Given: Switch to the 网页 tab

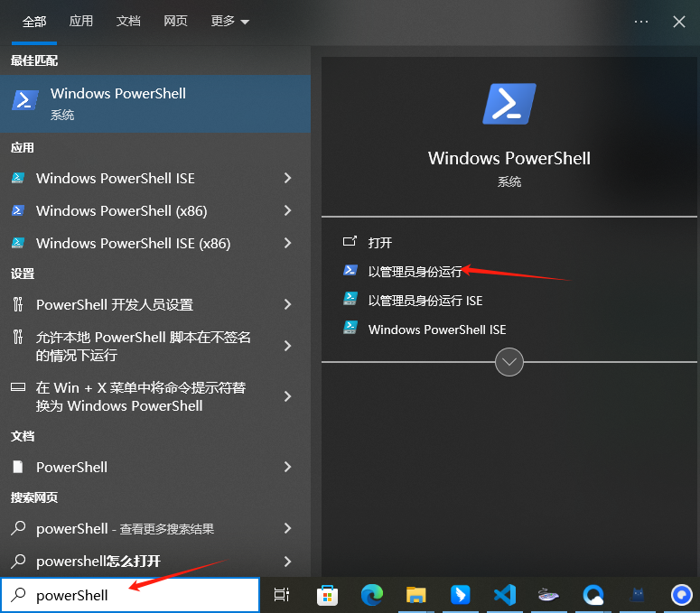Looking at the screenshot, I should (175, 21).
